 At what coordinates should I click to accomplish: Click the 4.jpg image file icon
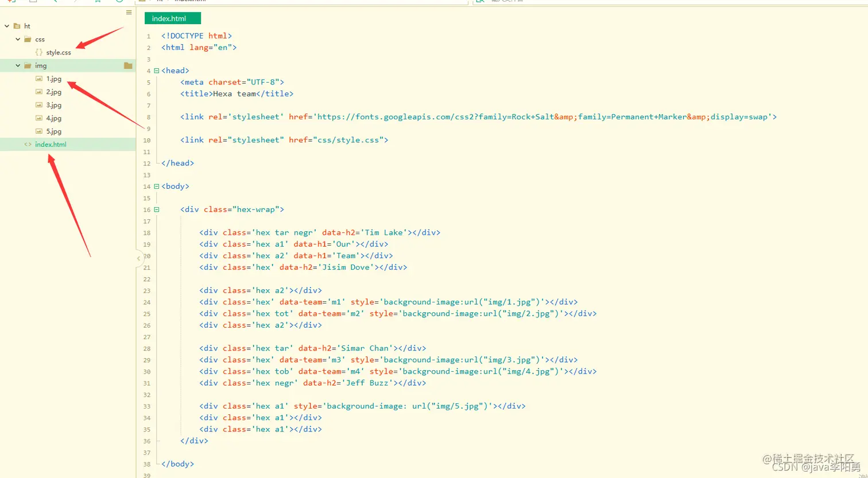click(x=38, y=118)
